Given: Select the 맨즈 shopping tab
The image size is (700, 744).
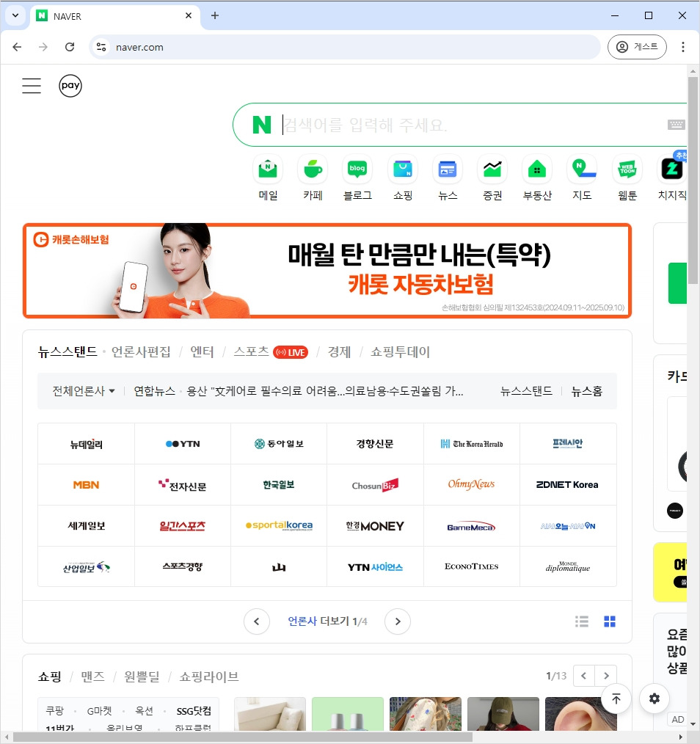Looking at the screenshot, I should pos(92,676).
